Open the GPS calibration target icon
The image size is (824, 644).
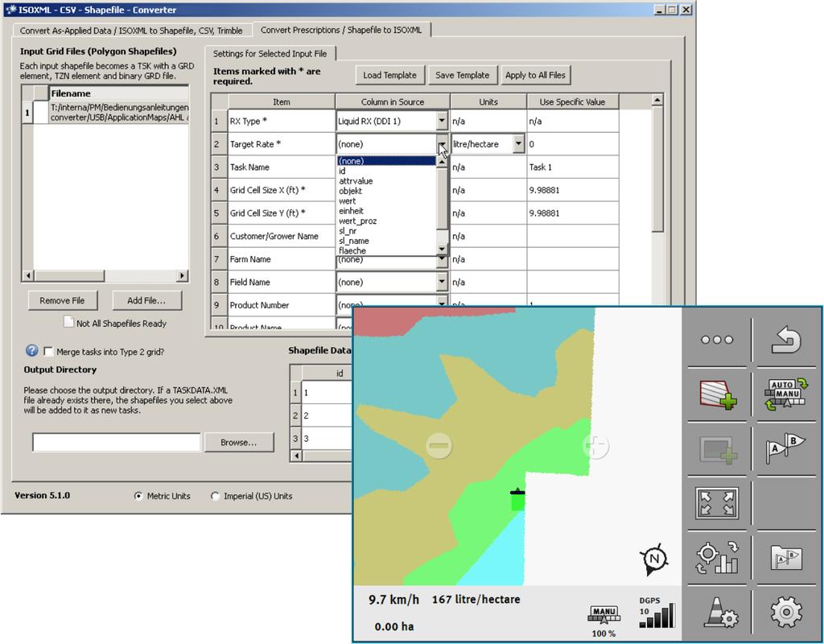click(x=717, y=558)
